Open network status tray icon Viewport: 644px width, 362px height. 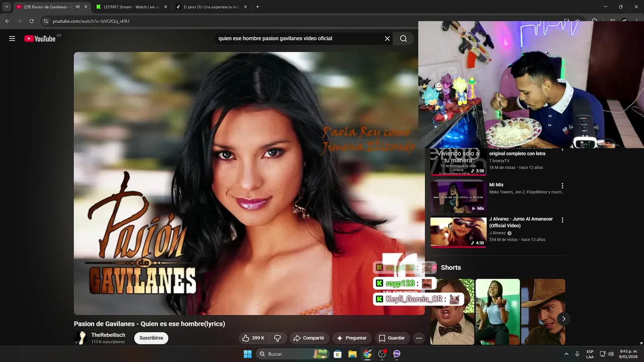(x=603, y=354)
